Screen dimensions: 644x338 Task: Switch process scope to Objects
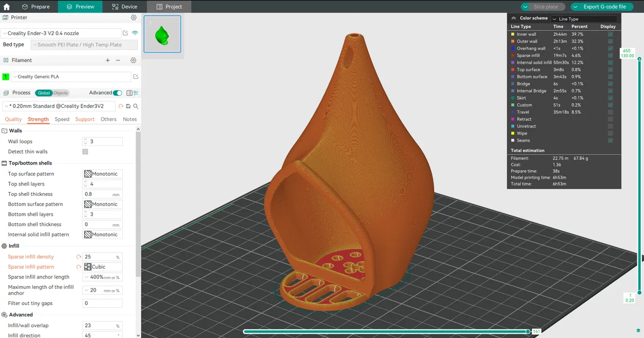pyautogui.click(x=61, y=93)
